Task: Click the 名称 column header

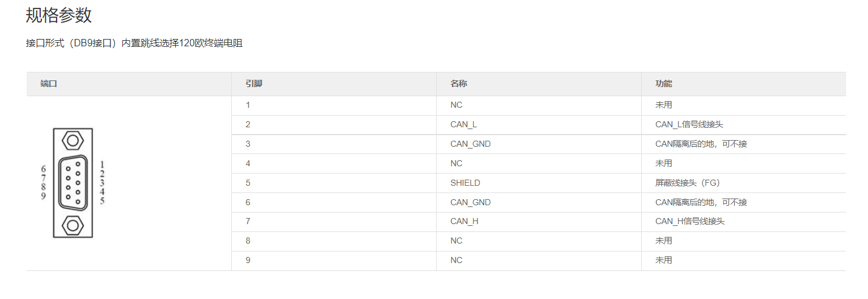Action: pos(459,84)
